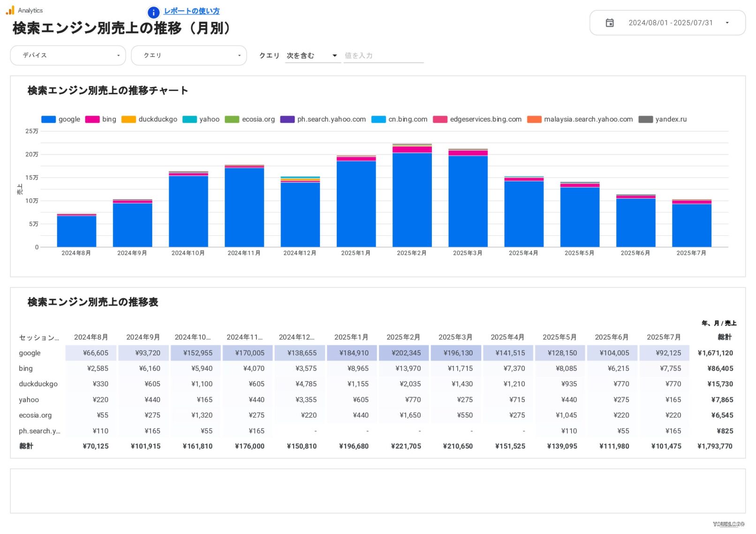This screenshot has height=534, width=756.
Task: Toggle yahoo series in chart legend
Action: 189,120
